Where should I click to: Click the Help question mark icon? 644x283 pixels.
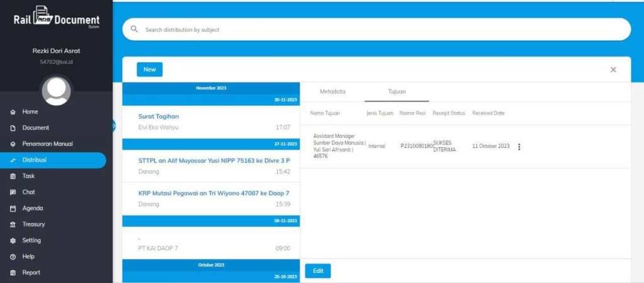click(x=13, y=257)
